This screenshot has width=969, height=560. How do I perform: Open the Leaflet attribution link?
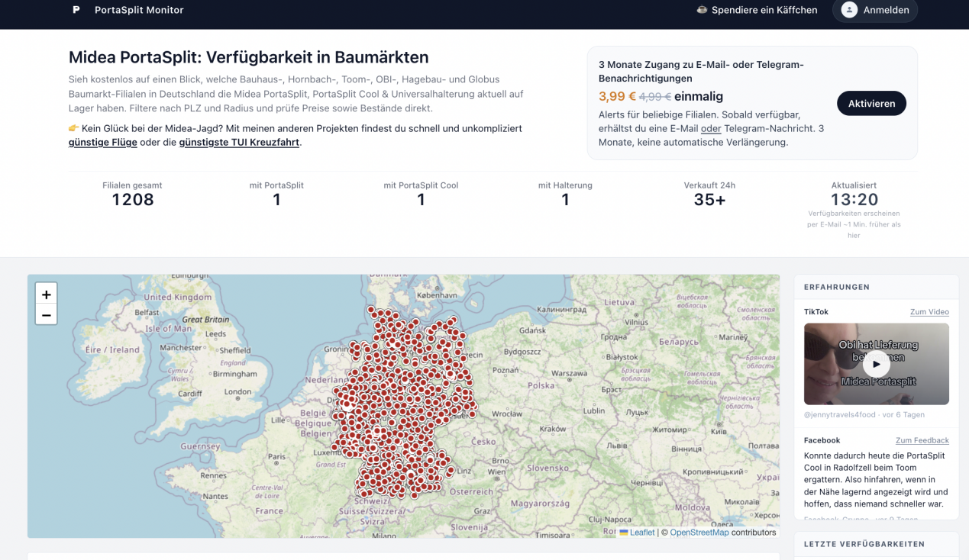642,533
